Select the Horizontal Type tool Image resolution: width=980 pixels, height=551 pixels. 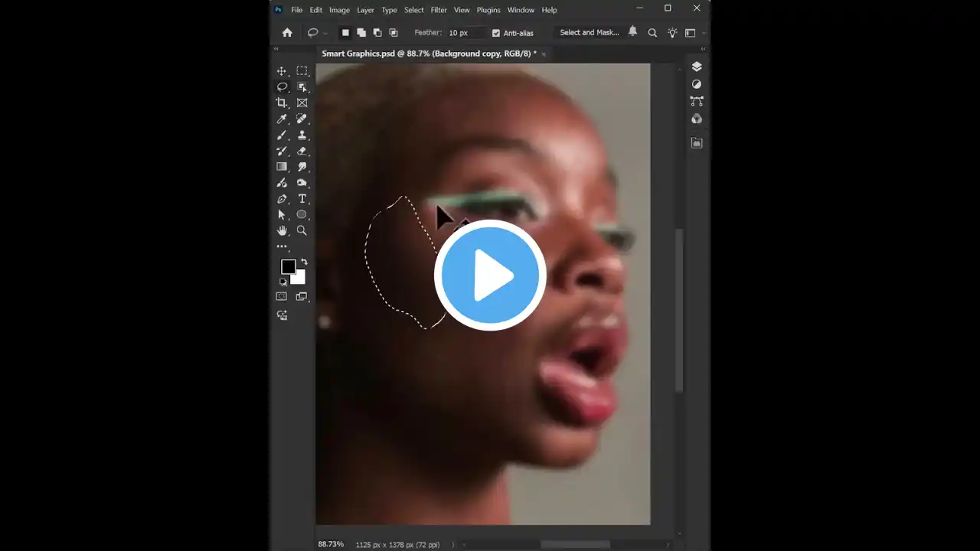(x=302, y=199)
